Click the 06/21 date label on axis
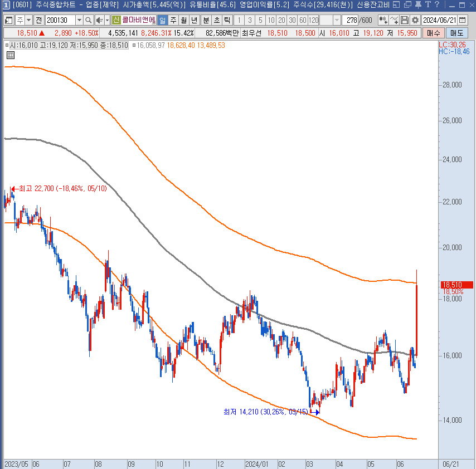The width and height of the screenshot is (476, 469). point(451,464)
